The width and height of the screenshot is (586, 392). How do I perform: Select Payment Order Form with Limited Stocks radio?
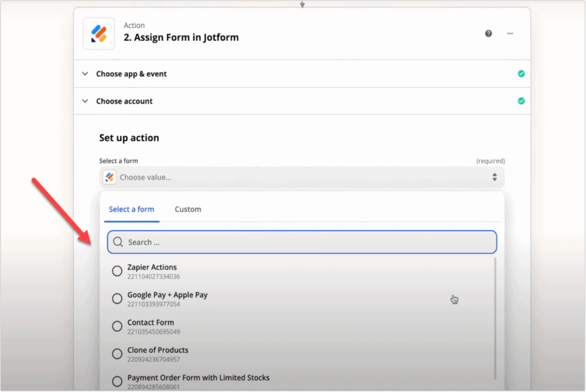point(117,382)
